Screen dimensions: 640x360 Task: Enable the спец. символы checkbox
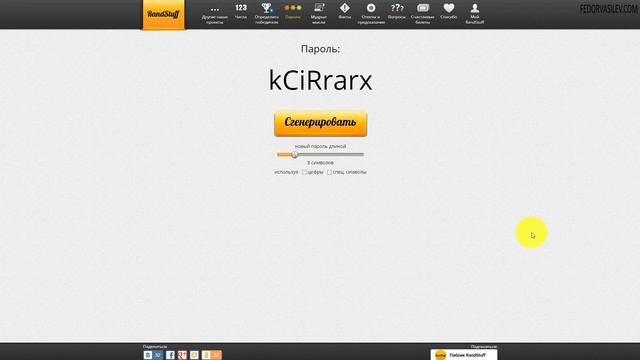tap(329, 172)
